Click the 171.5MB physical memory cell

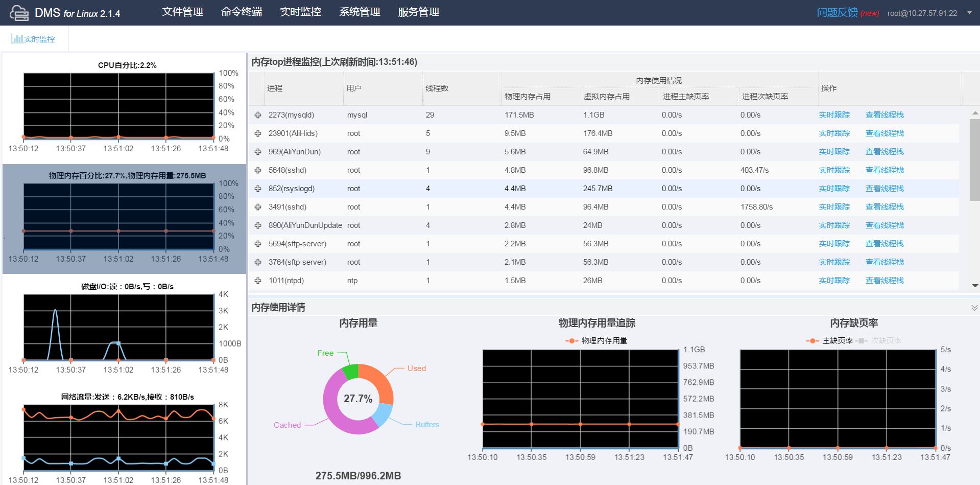[x=519, y=115]
